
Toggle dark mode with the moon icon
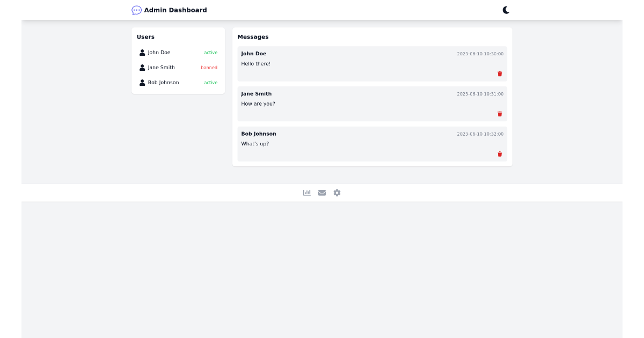(x=505, y=9)
